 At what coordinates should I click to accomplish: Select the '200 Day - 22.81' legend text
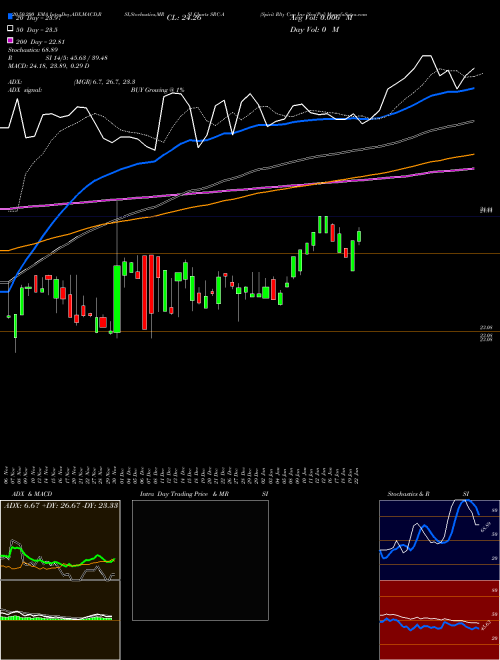coord(40,42)
